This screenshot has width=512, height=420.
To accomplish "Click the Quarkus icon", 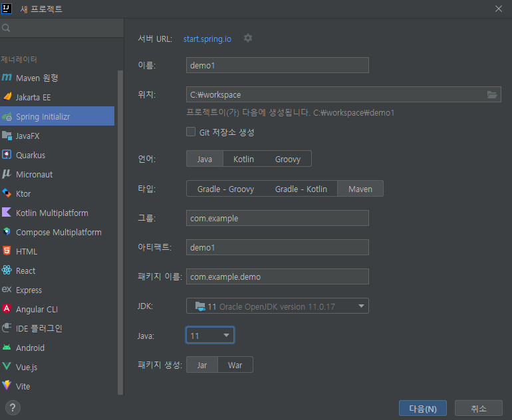I will coord(7,154).
